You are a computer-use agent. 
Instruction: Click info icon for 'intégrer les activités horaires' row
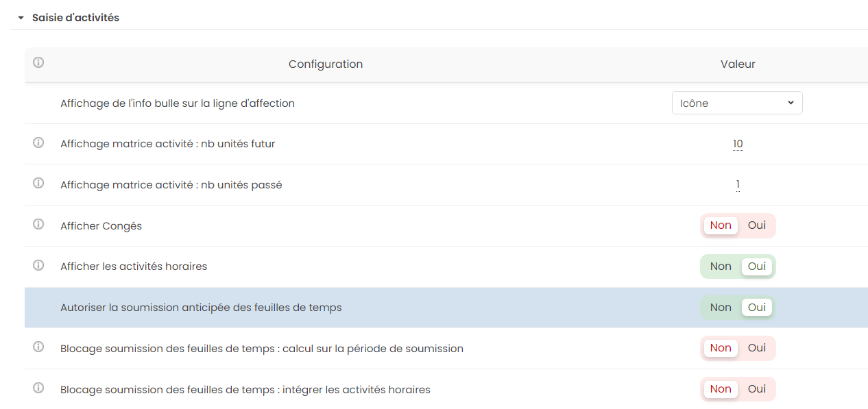point(38,388)
